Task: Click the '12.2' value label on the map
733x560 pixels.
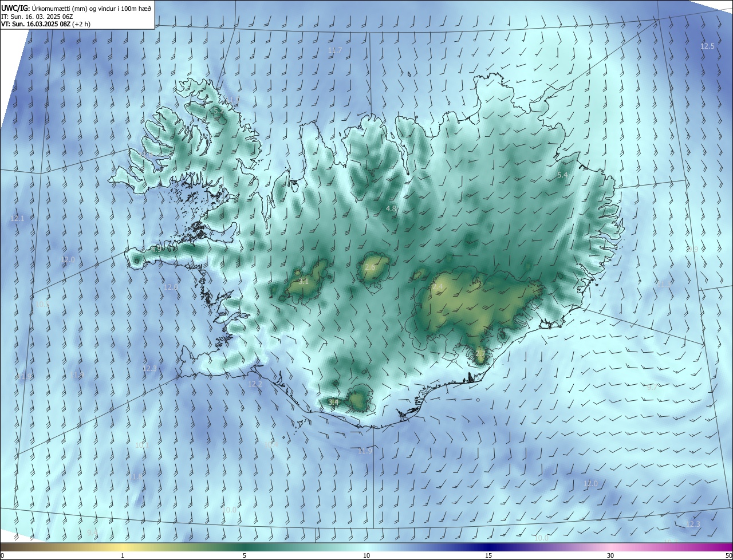Action: pos(255,384)
